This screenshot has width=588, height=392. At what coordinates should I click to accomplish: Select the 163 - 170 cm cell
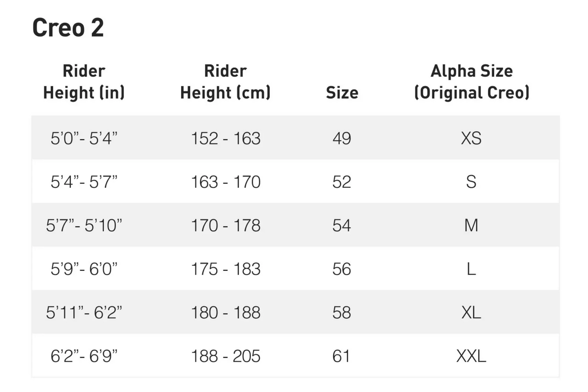coord(225,182)
